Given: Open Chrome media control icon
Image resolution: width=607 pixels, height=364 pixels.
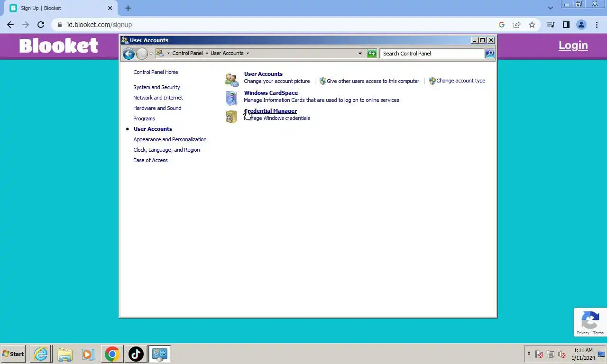Looking at the screenshot, I should pyautogui.click(x=551, y=25).
